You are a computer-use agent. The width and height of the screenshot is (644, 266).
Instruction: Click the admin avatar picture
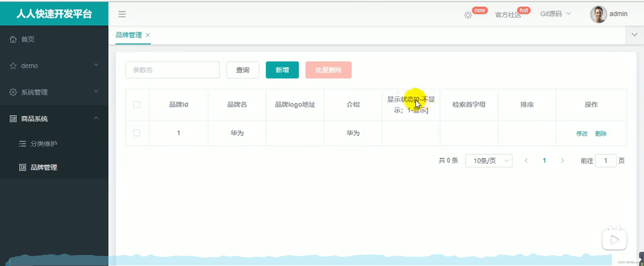coord(598,14)
